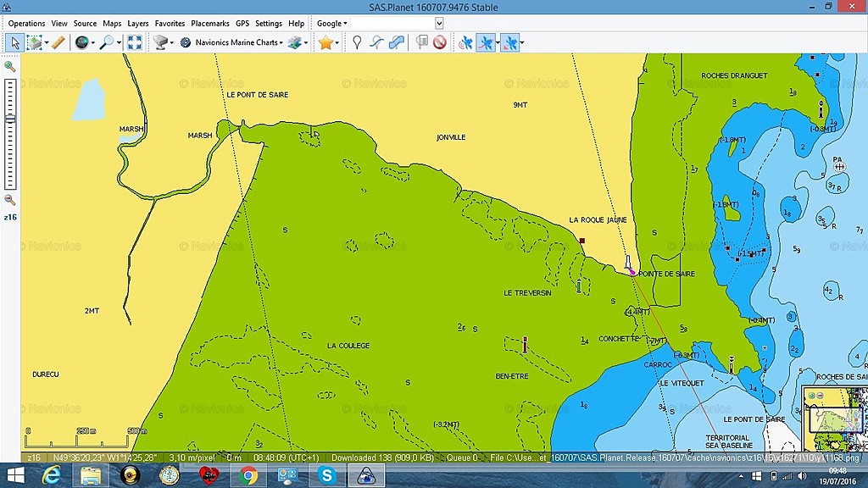Click the add path placemark icon
Viewport: 868px width, 488px height.
[376, 42]
